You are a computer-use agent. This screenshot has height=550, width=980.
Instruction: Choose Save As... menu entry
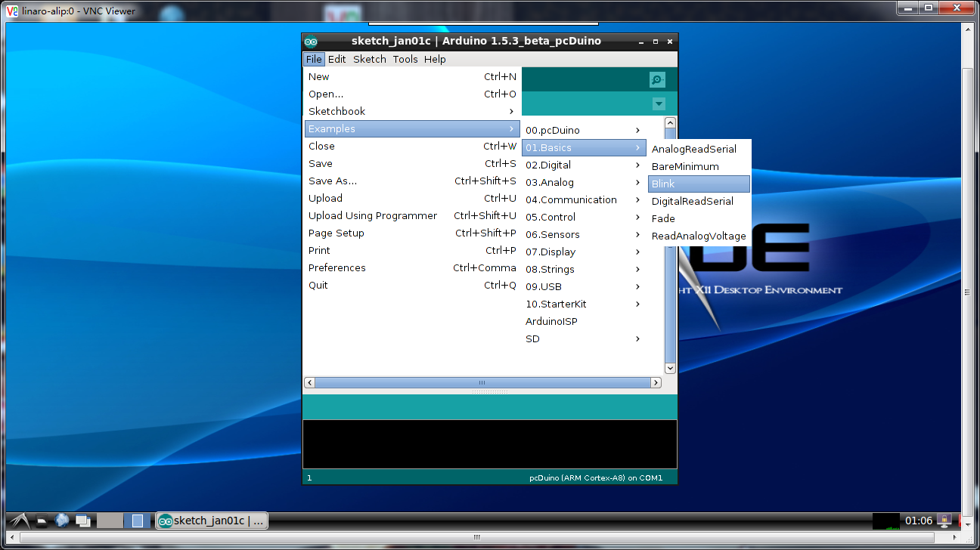point(413,181)
